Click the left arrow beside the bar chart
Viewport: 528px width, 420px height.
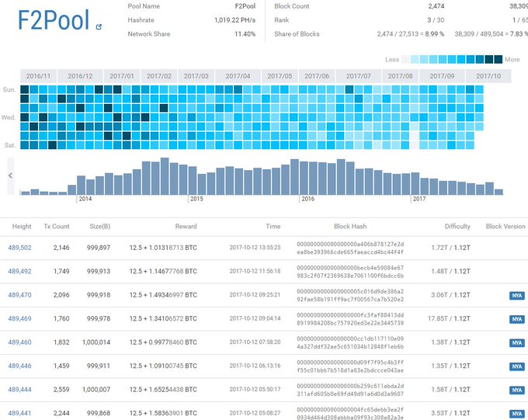pos(11,175)
